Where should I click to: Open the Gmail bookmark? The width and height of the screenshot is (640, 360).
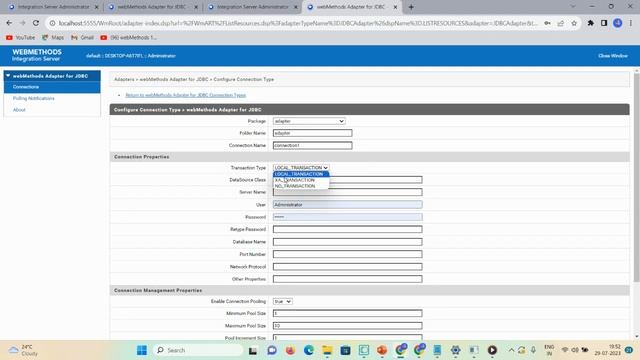click(82, 38)
